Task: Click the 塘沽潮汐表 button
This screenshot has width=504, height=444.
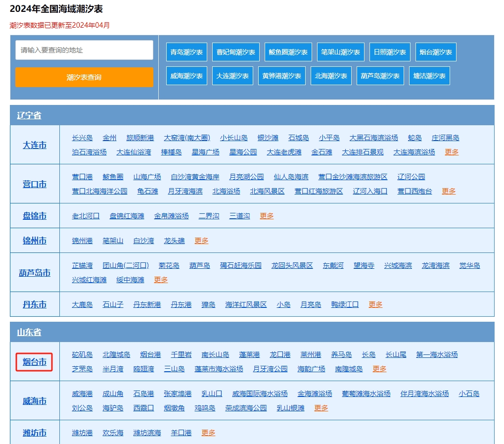Action: (x=429, y=76)
